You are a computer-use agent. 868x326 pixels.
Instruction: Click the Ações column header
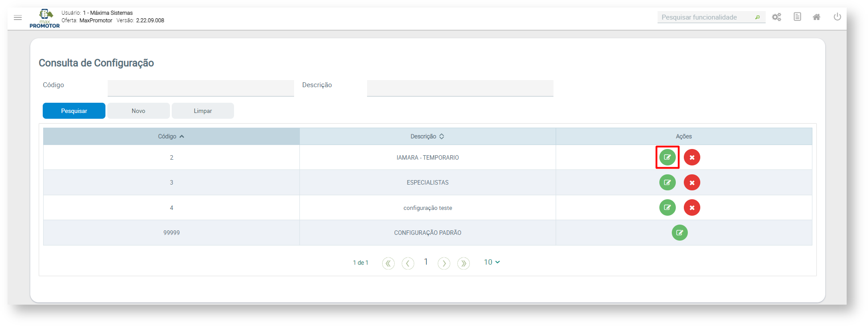(684, 137)
